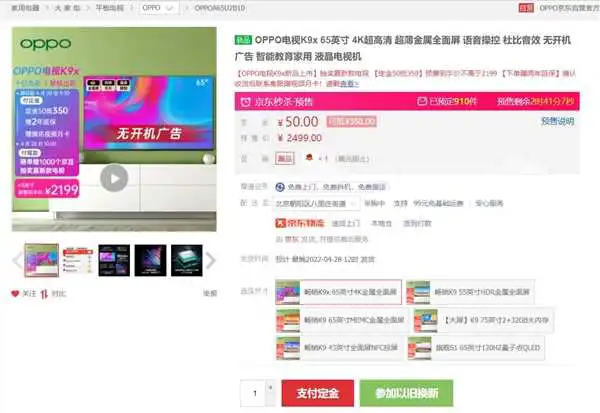Click the reserved-count icon beside 已预定910件

(x=422, y=101)
